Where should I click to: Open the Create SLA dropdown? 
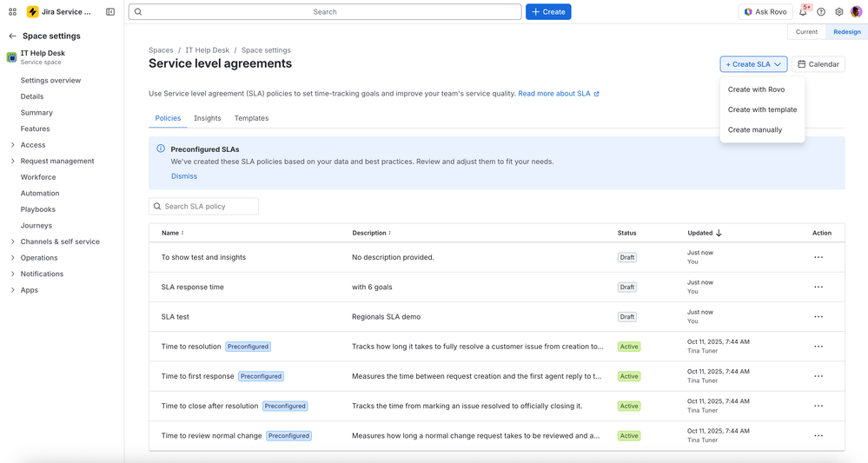[753, 64]
